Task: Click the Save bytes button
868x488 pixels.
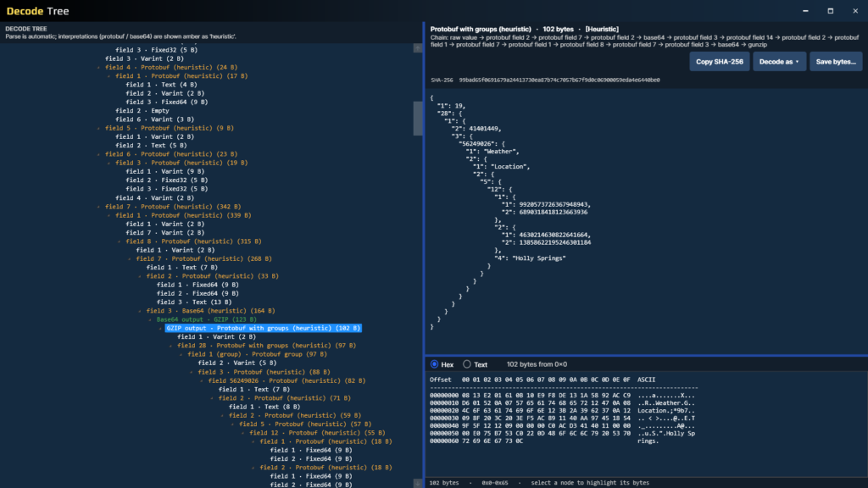Action: 835,61
